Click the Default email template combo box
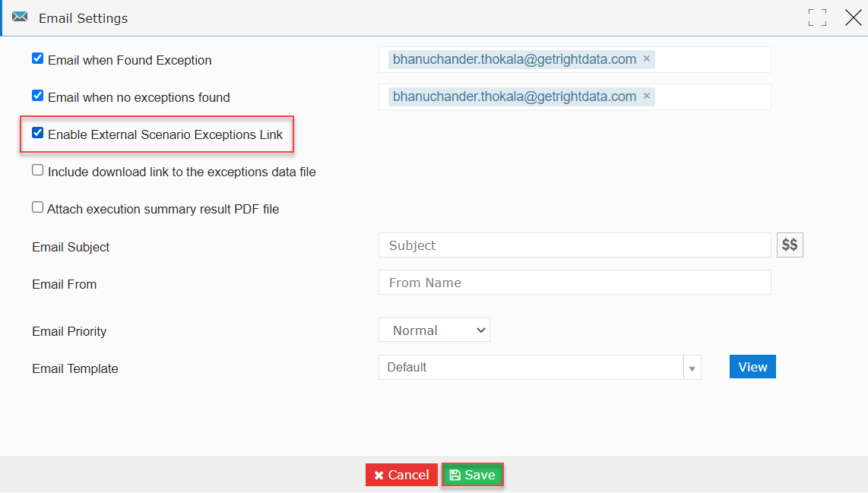The height and width of the screenshot is (493, 868). (x=531, y=368)
